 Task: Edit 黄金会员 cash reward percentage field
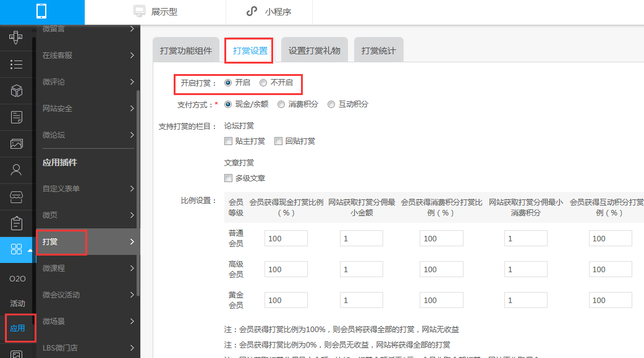click(x=286, y=300)
